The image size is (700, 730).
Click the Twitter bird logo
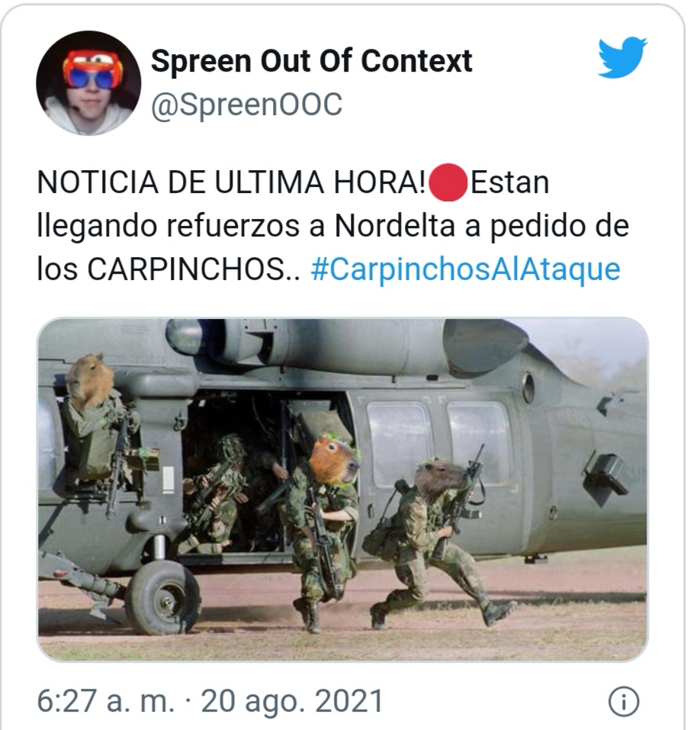[x=622, y=57]
